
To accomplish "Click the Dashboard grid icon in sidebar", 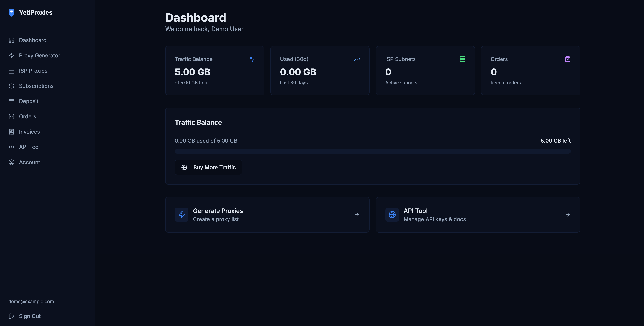I will click(11, 40).
